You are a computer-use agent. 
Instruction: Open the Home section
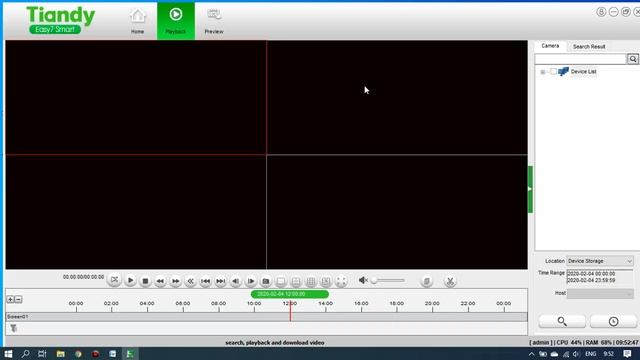pyautogui.click(x=138, y=21)
